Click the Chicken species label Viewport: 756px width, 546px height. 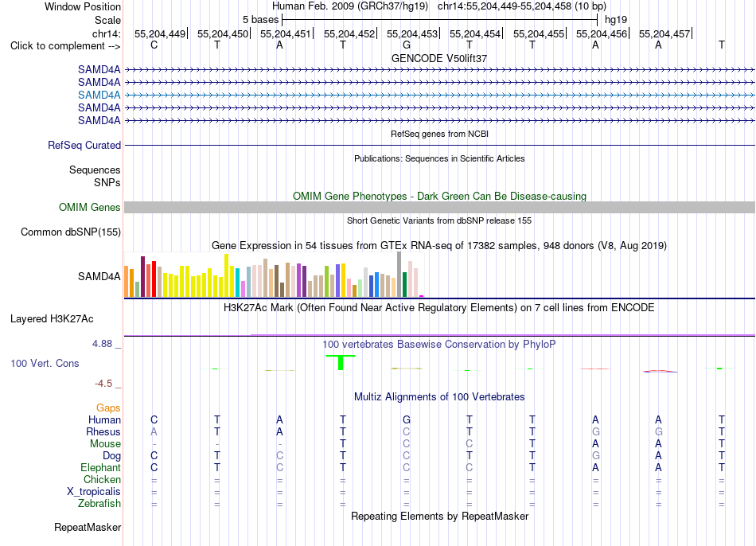point(102,479)
